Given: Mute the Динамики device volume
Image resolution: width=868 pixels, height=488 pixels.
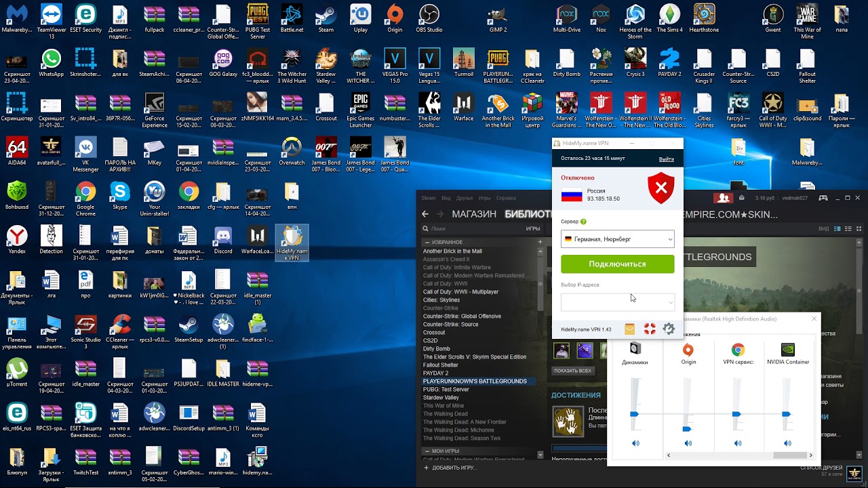Looking at the screenshot, I should point(635,443).
